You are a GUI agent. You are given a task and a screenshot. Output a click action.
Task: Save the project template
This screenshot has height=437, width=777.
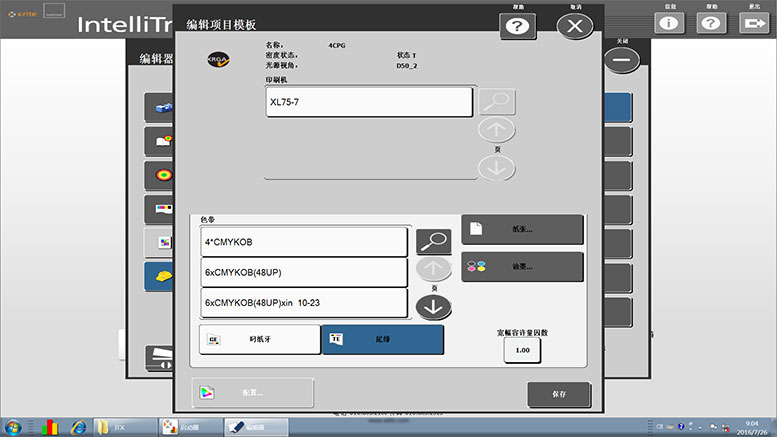559,394
